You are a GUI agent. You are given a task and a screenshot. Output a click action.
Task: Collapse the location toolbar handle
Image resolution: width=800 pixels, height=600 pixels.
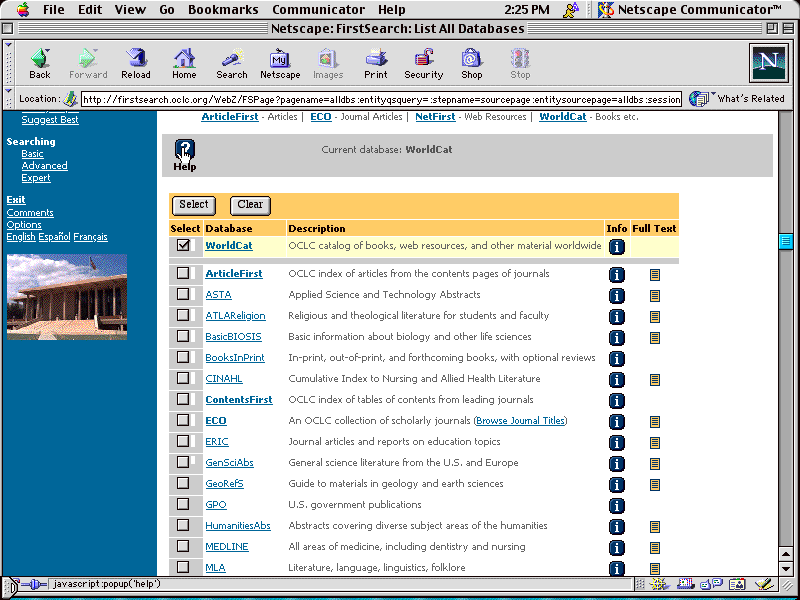point(8,98)
